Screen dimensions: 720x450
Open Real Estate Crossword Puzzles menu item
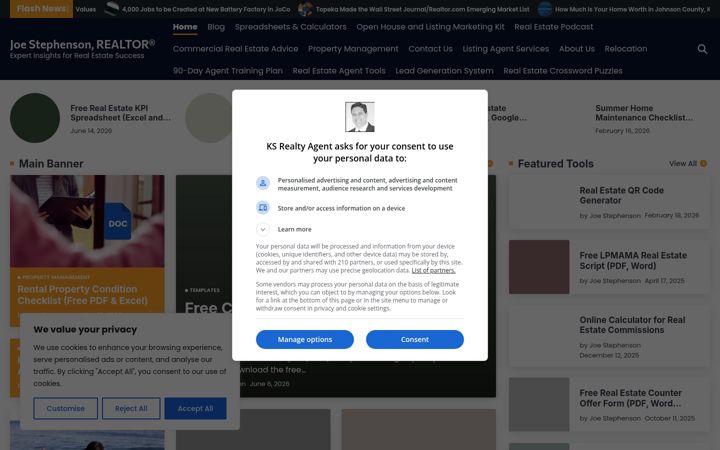coord(562,71)
